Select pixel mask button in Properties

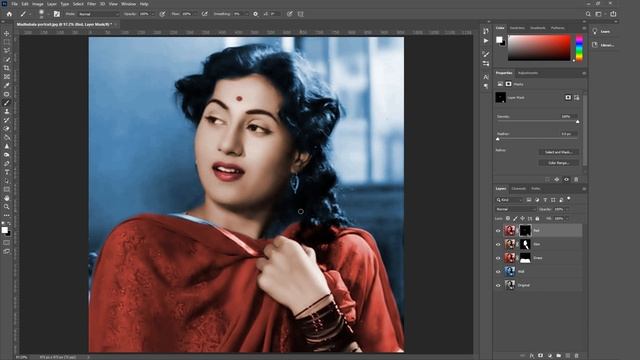tap(568, 98)
